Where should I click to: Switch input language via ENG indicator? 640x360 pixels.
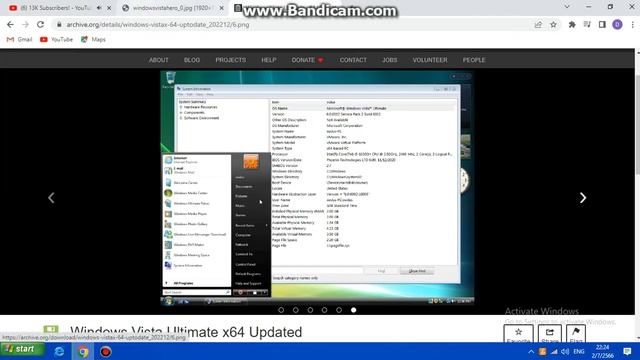[579, 351]
